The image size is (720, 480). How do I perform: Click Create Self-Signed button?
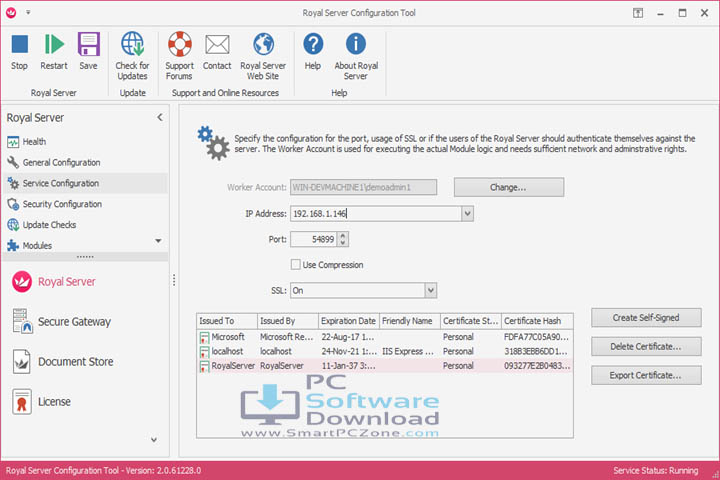pos(646,318)
